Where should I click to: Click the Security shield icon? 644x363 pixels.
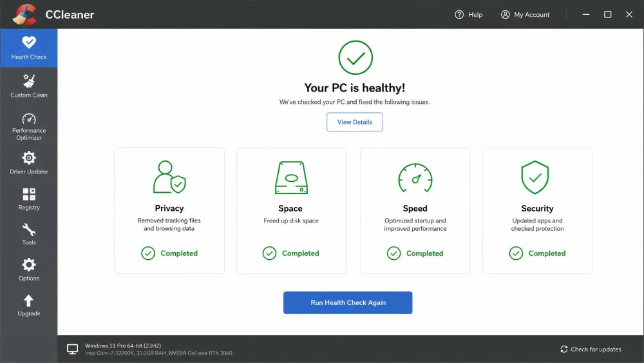[x=535, y=177]
